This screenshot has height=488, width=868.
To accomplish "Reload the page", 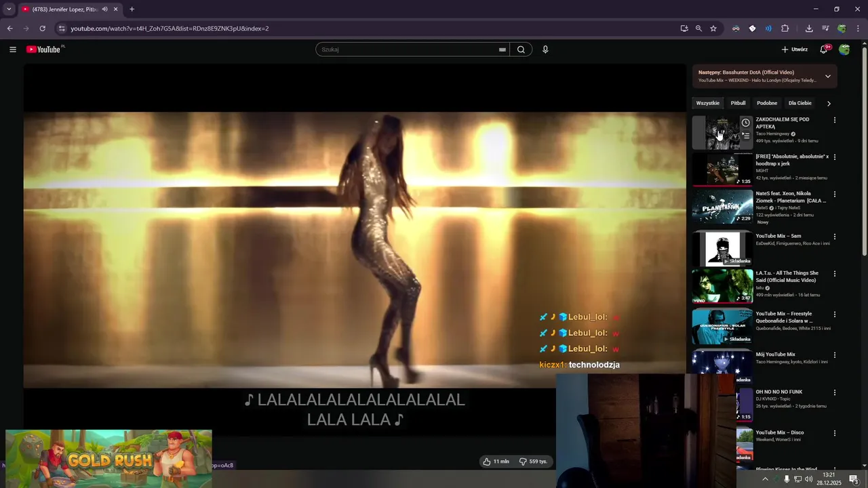I will (x=42, y=28).
